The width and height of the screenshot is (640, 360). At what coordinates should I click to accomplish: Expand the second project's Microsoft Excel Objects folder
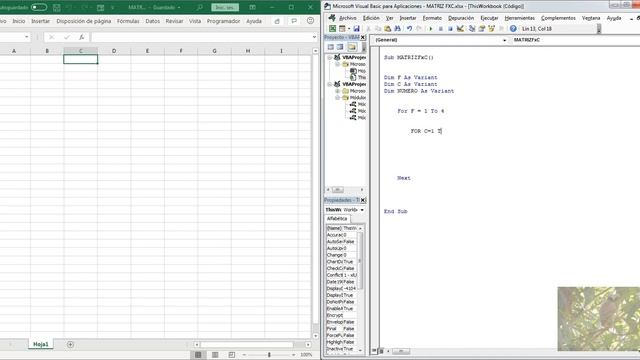pyautogui.click(x=338, y=91)
